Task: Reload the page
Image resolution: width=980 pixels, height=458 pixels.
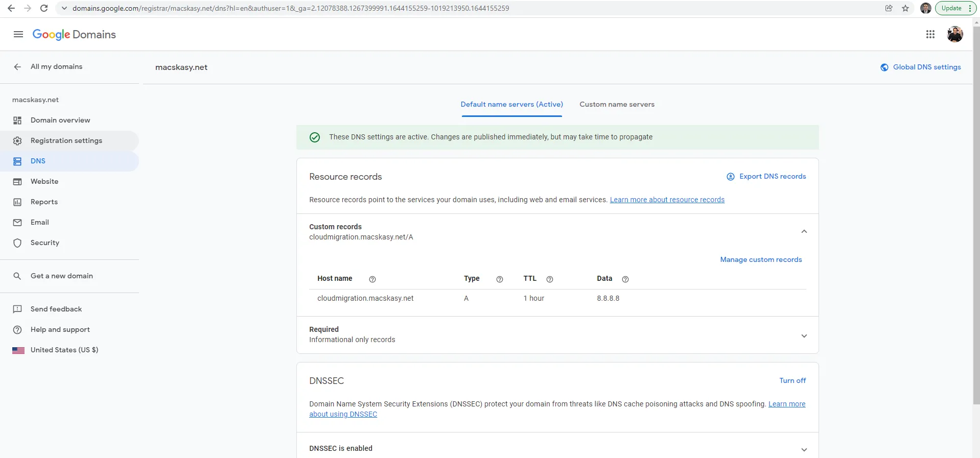Action: click(x=44, y=8)
